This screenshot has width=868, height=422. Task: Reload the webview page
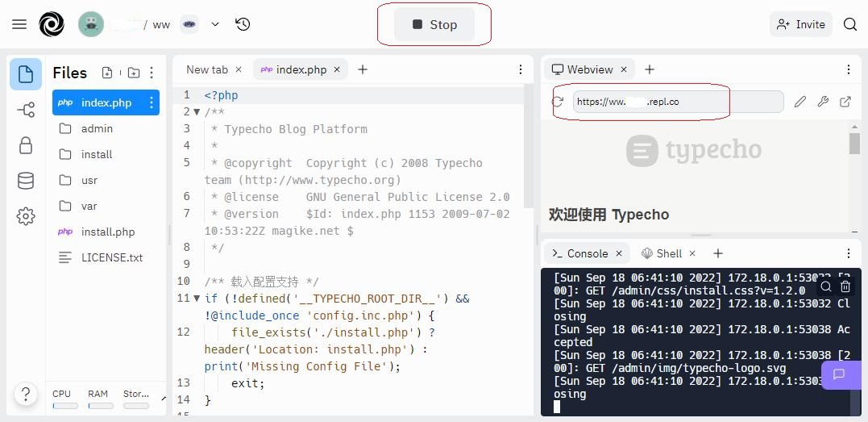tap(558, 102)
